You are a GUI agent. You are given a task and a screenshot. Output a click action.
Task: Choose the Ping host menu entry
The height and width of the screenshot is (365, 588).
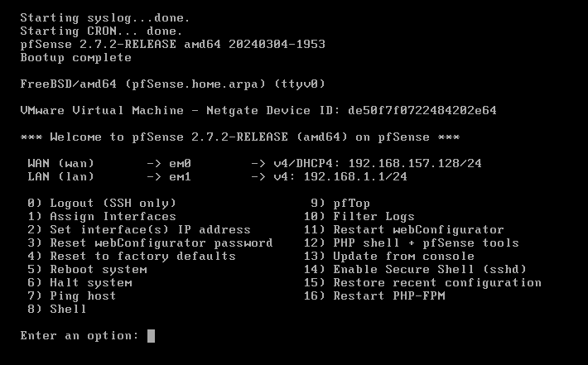click(72, 296)
